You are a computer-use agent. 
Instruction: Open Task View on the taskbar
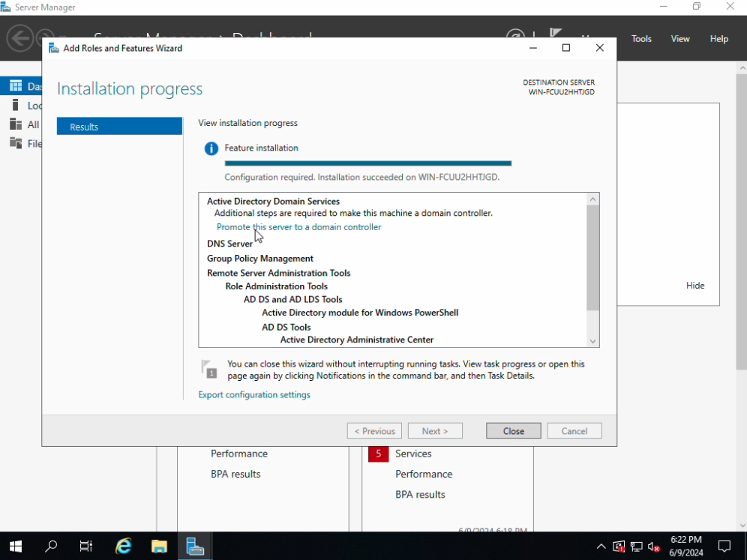pyautogui.click(x=86, y=547)
